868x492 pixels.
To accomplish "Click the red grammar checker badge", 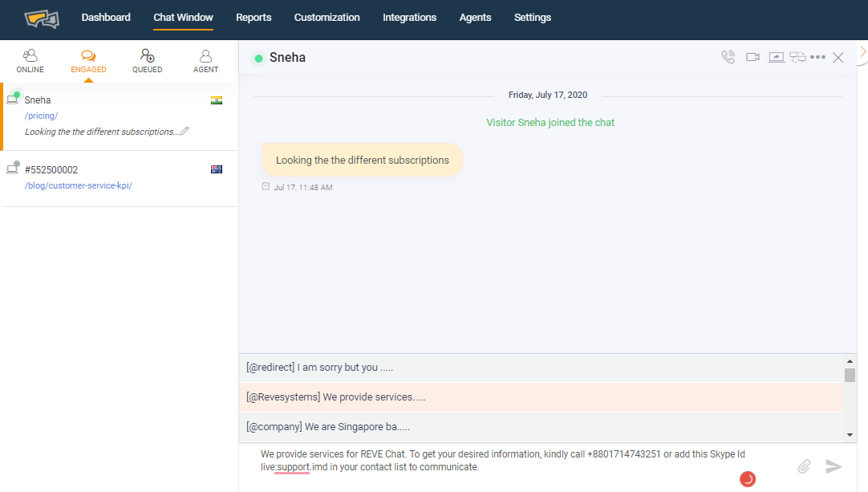I will tap(748, 478).
